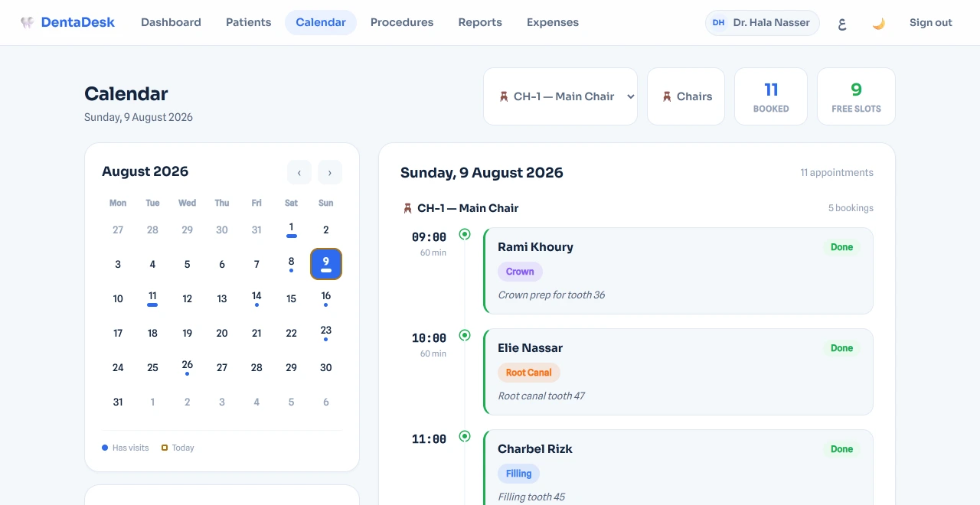Viewport: 980px width, 505px height.
Task: Click the 11:00 time label
Action: [429, 439]
